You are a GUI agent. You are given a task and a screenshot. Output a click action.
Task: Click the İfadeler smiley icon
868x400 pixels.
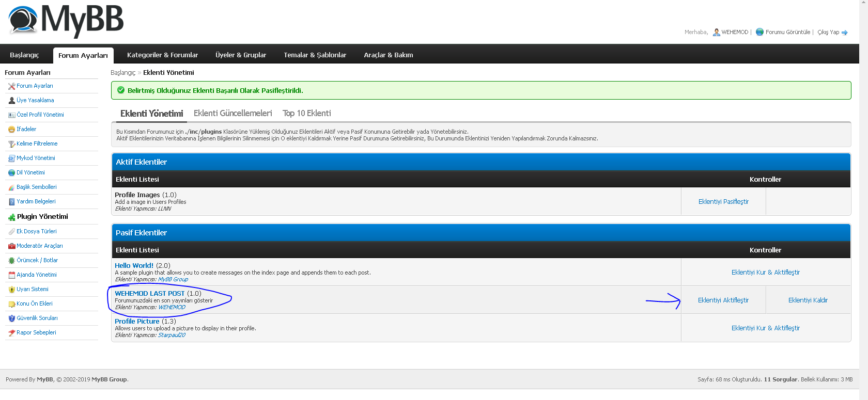pos(12,130)
